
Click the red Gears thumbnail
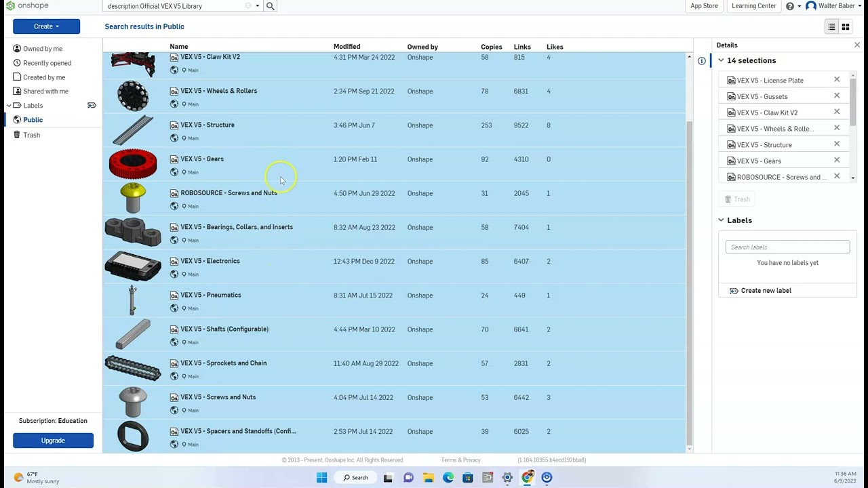coord(133,164)
